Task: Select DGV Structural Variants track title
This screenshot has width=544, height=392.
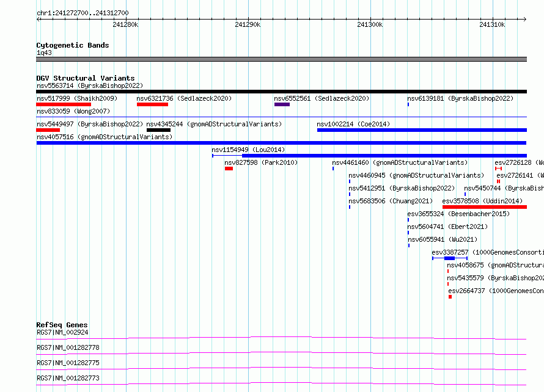Action: pos(86,78)
